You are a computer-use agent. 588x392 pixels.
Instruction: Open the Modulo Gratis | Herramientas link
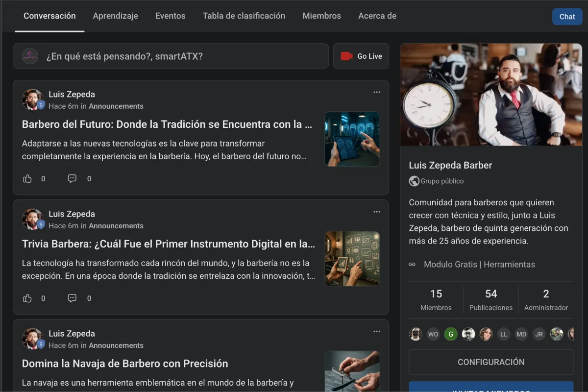click(479, 265)
